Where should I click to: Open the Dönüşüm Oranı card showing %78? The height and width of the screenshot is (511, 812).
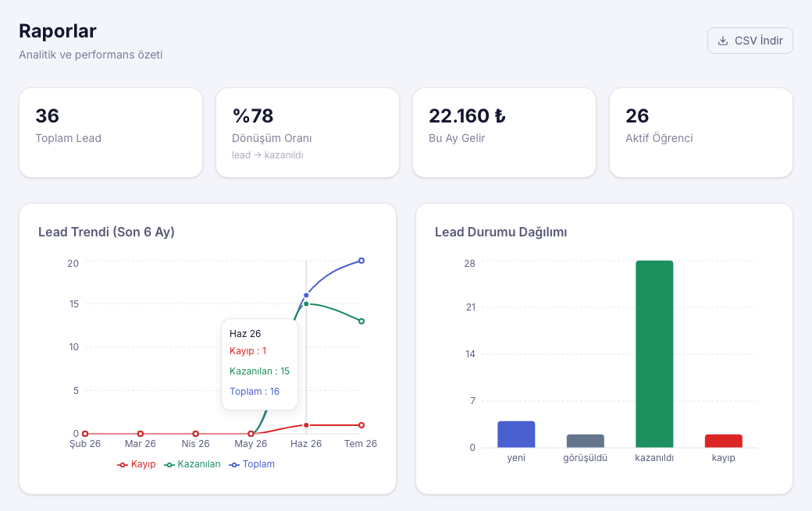tap(308, 133)
